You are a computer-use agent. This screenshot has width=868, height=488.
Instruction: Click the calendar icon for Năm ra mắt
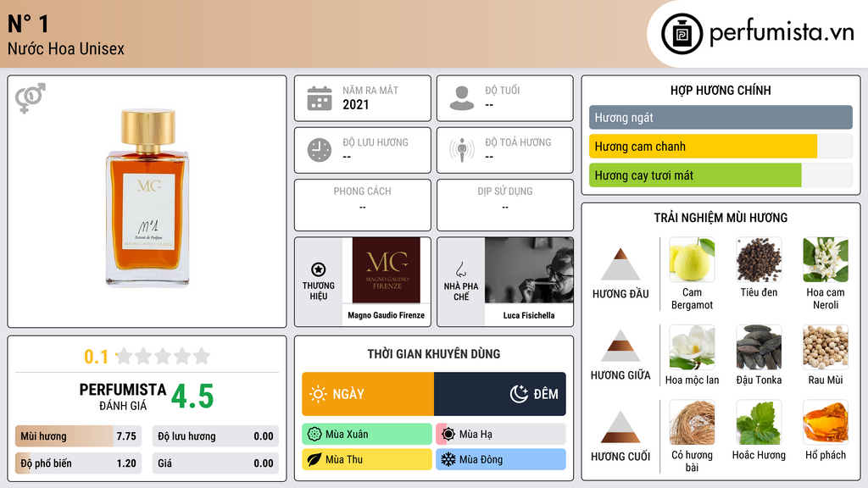320,98
